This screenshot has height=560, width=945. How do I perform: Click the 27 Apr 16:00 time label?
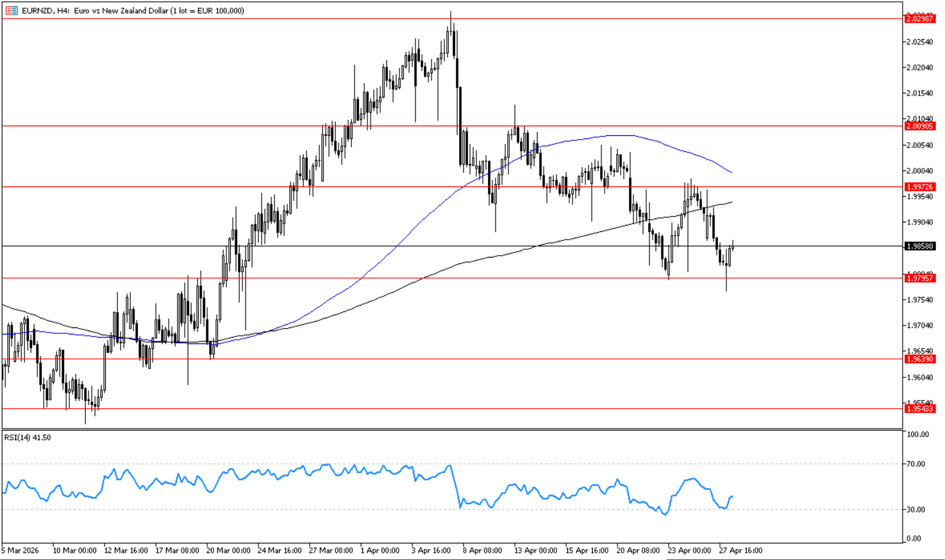[x=740, y=550]
